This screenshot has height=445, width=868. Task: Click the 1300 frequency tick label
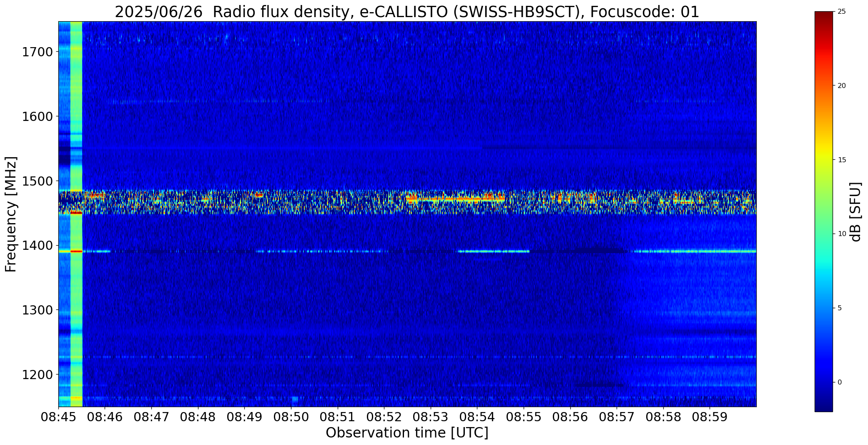point(37,310)
